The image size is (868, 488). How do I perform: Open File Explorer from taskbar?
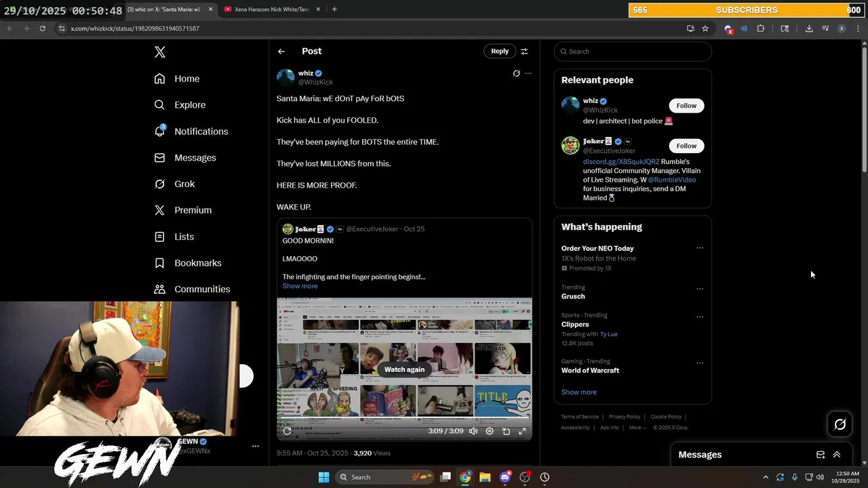click(485, 477)
